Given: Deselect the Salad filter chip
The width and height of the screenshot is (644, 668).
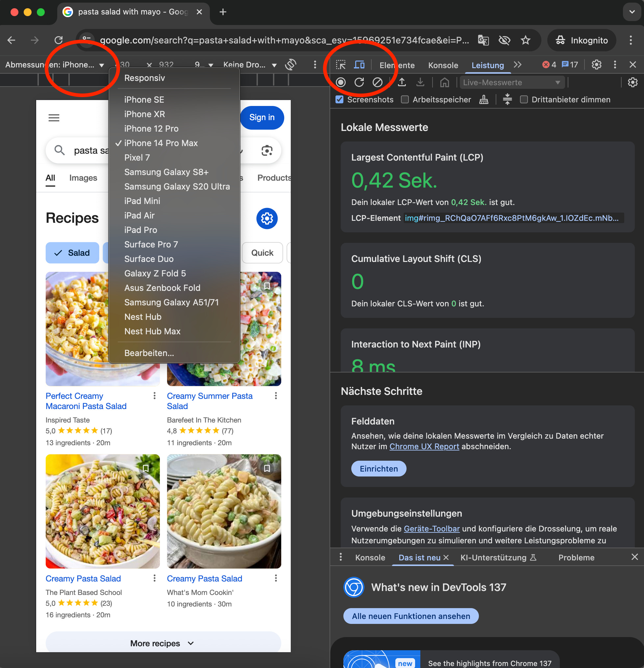Looking at the screenshot, I should click(x=72, y=253).
